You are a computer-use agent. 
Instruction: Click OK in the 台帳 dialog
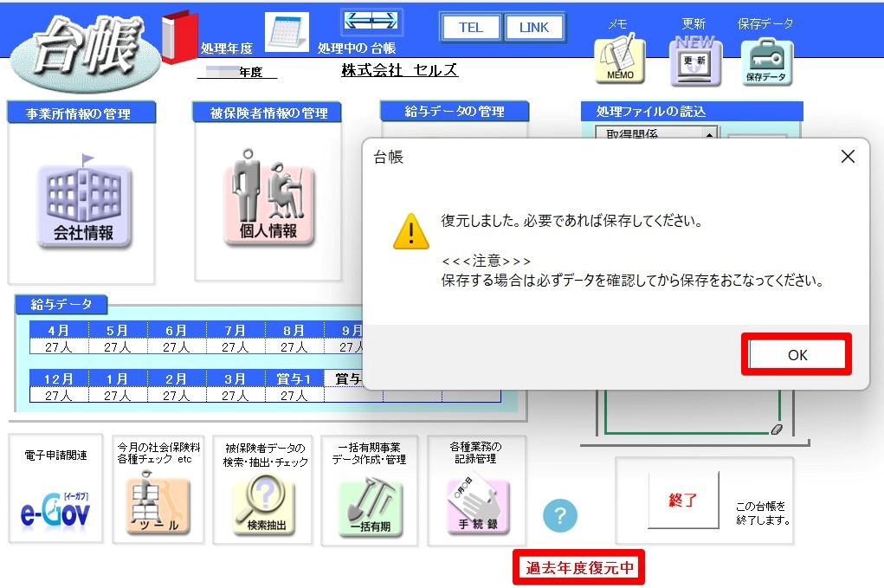[797, 354]
